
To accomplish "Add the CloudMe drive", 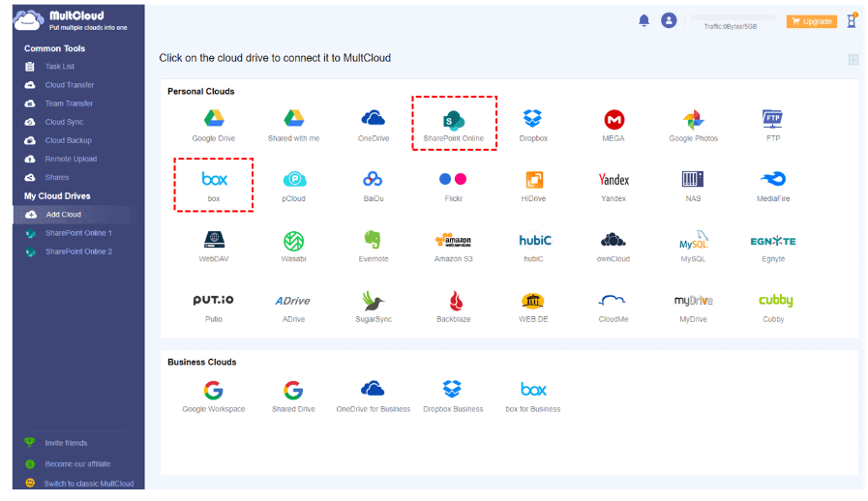I will pos(613,300).
